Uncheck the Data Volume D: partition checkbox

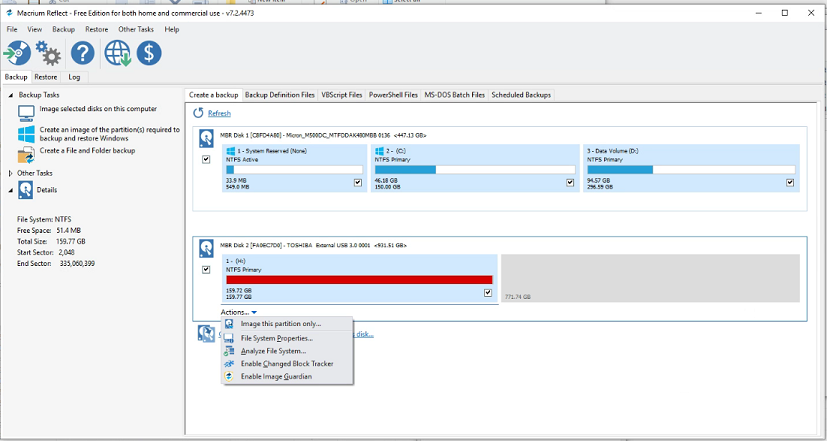coord(790,183)
